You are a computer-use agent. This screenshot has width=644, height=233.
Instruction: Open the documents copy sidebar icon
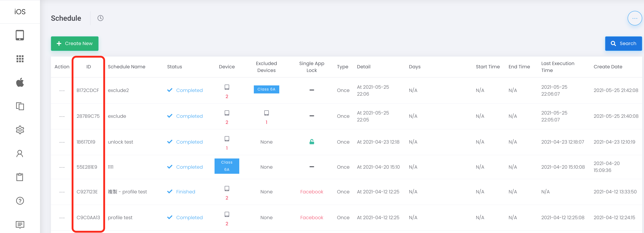20,106
